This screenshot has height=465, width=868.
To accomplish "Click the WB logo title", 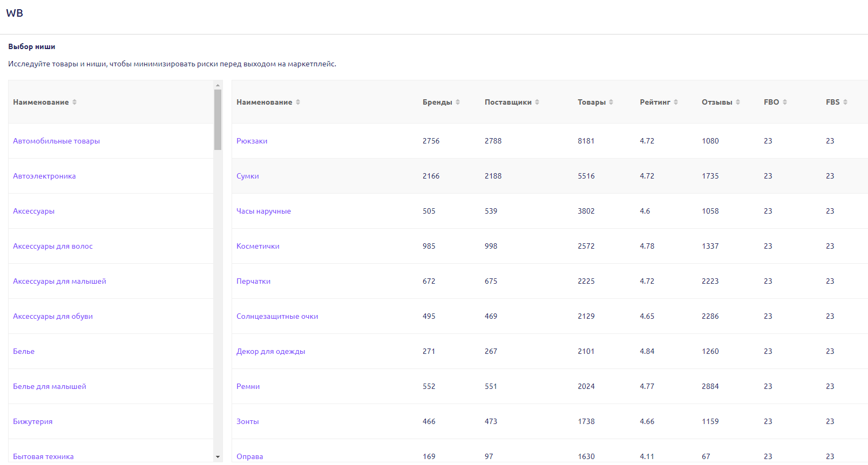I will pyautogui.click(x=15, y=13).
